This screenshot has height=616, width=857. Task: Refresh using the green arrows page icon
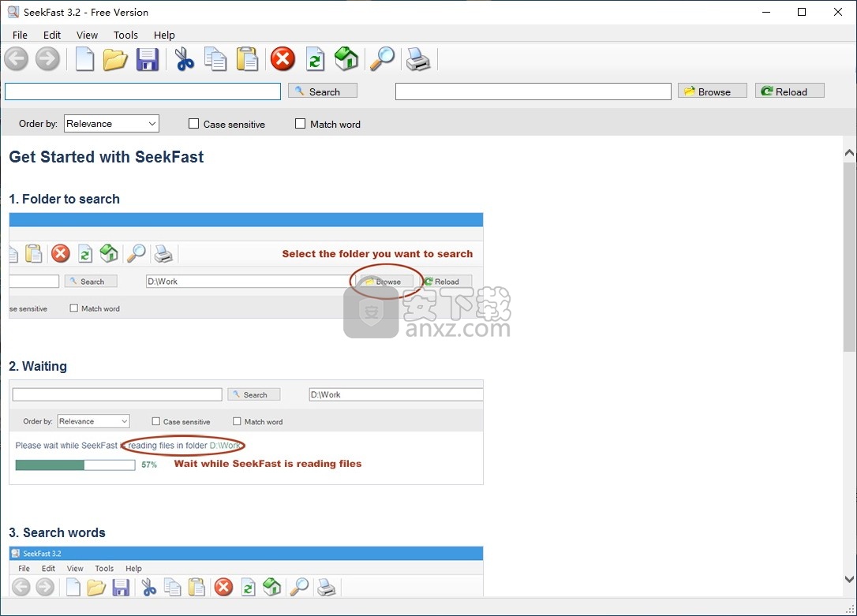(x=315, y=59)
